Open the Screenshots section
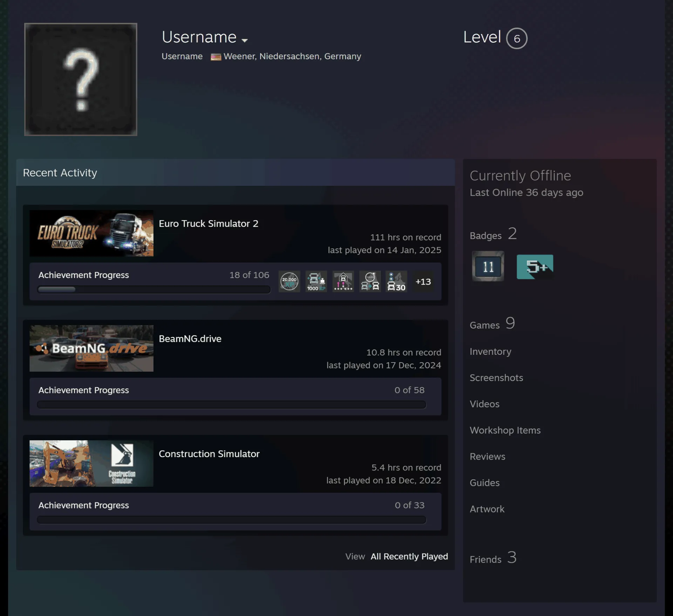Viewport: 673px width, 616px height. click(x=496, y=378)
